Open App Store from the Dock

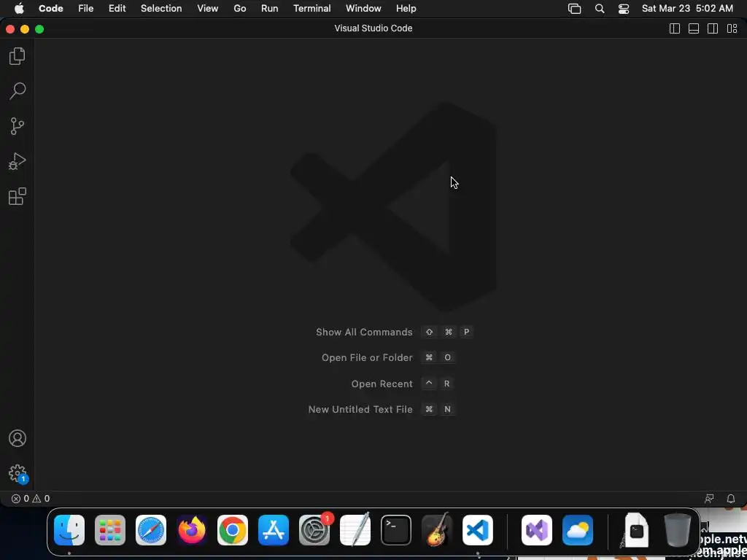pos(274,530)
